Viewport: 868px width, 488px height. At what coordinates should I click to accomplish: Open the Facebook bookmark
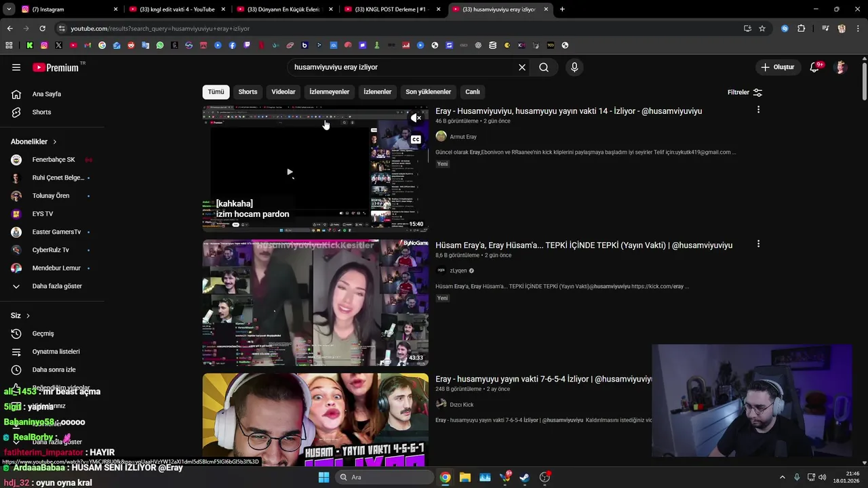[233, 45]
